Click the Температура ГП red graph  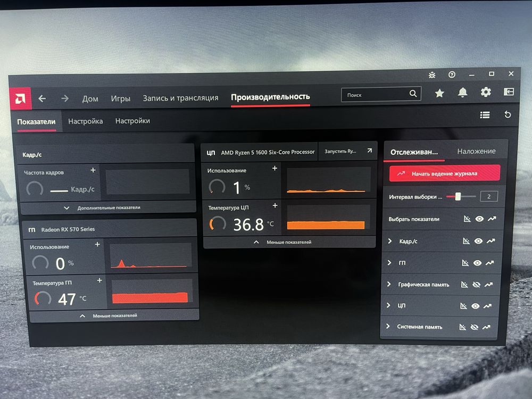[x=151, y=292]
